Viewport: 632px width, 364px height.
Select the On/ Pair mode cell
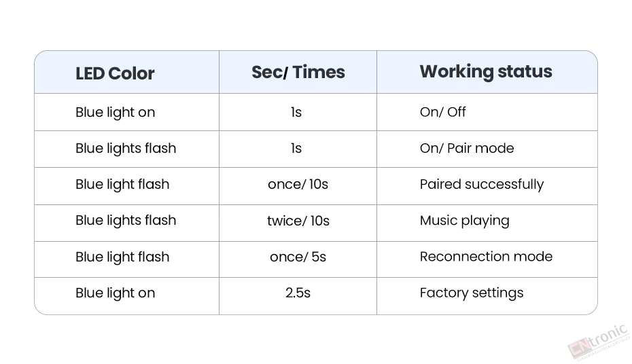[x=466, y=148]
